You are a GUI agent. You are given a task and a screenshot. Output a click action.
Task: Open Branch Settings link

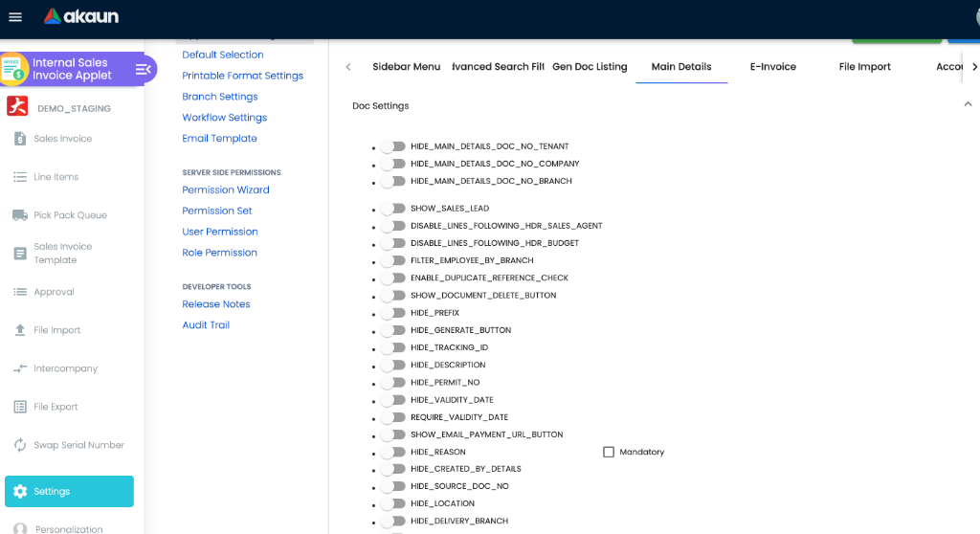220,97
